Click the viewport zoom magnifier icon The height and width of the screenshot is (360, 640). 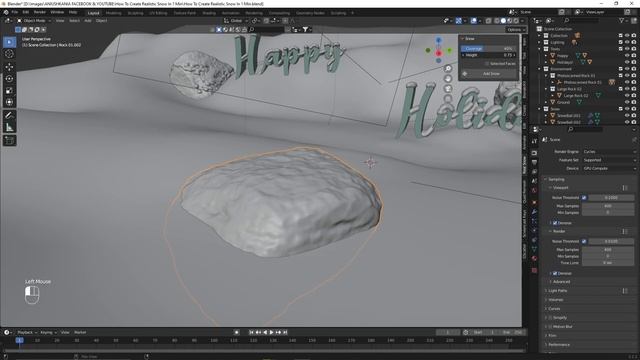(x=448, y=69)
